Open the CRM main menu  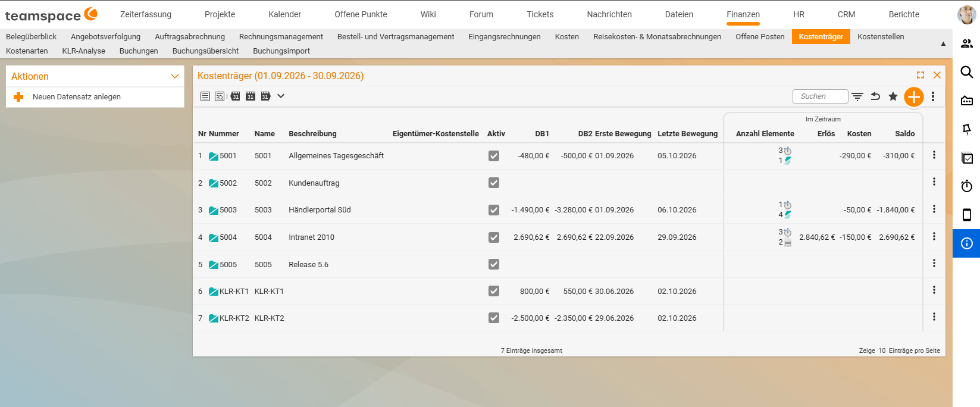point(846,14)
